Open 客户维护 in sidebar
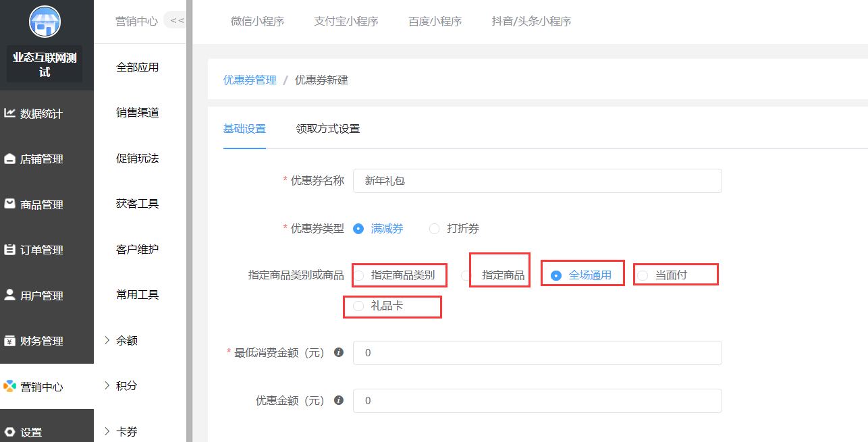The width and height of the screenshot is (868, 442). [138, 249]
